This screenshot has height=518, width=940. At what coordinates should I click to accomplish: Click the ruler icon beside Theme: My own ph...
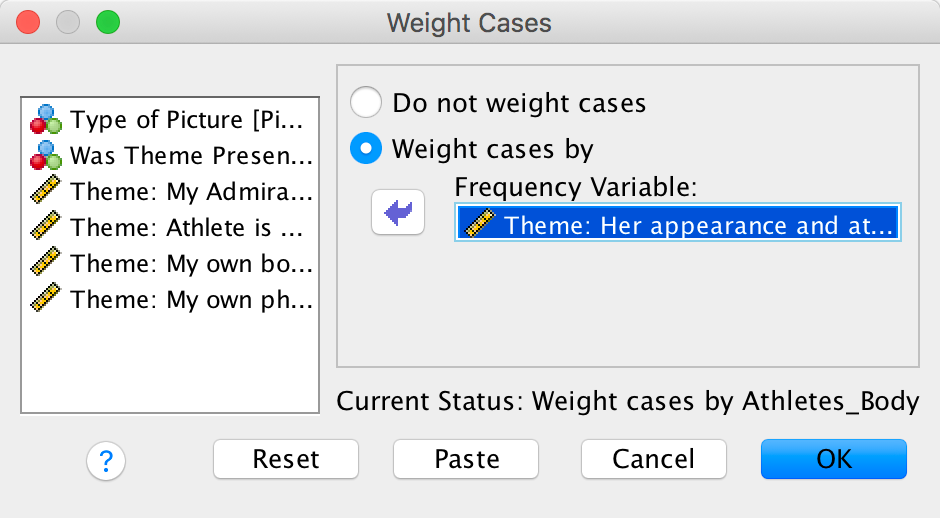(46, 298)
